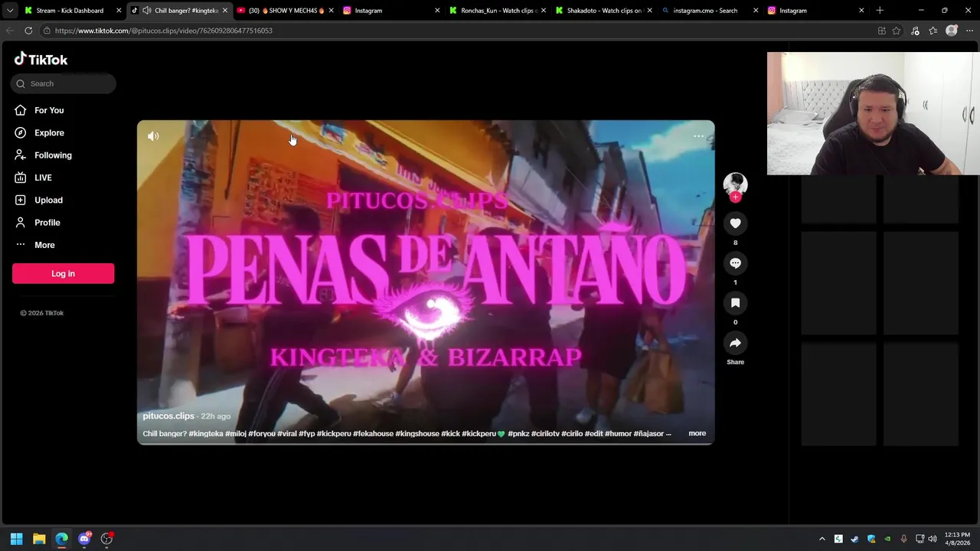Open the video's three-dot options menu
Image resolution: width=980 pixels, height=551 pixels.
pos(698,136)
